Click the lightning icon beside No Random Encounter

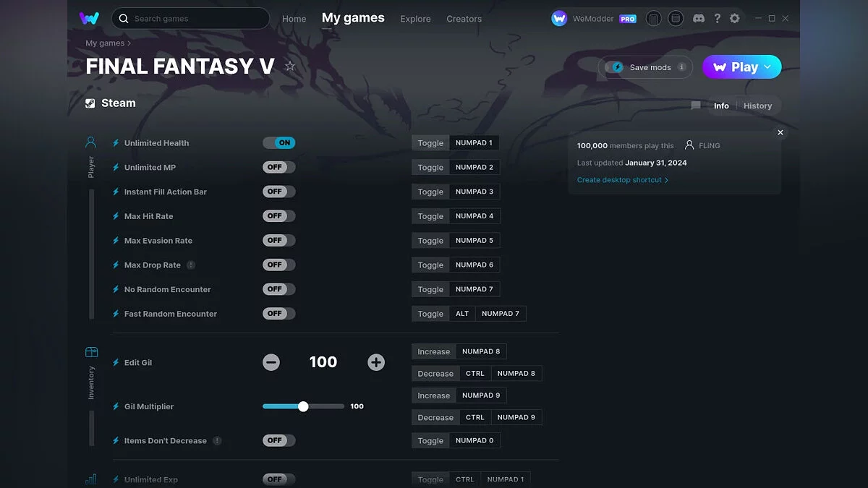point(116,290)
